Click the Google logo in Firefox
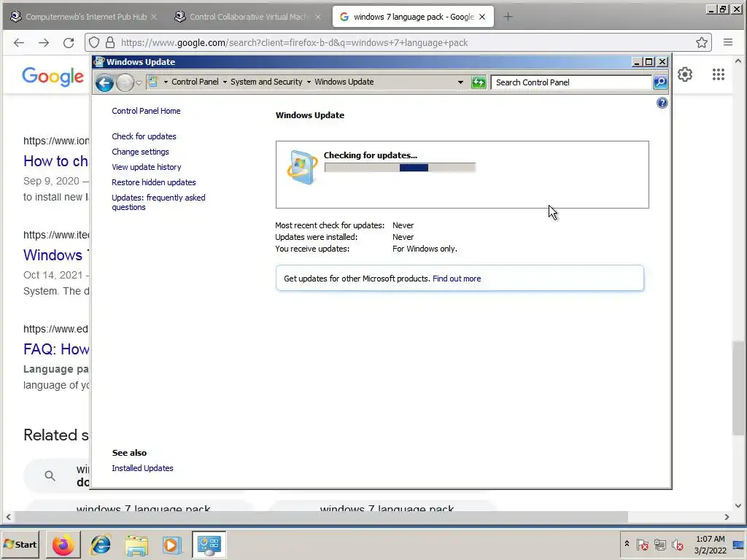 click(x=53, y=76)
